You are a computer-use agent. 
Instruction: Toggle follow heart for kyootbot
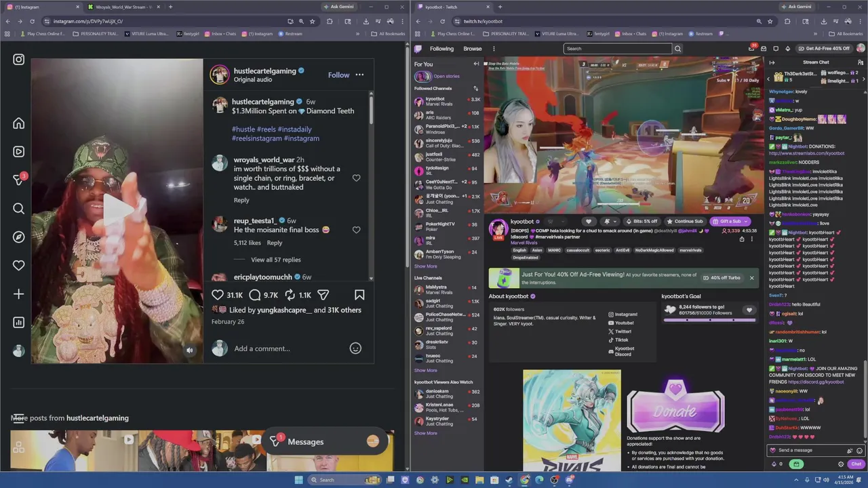coord(589,221)
